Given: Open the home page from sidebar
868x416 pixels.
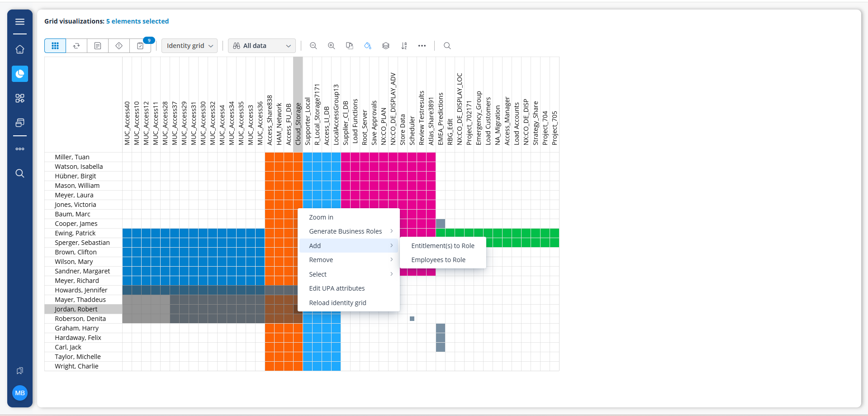Looking at the screenshot, I should tap(20, 49).
